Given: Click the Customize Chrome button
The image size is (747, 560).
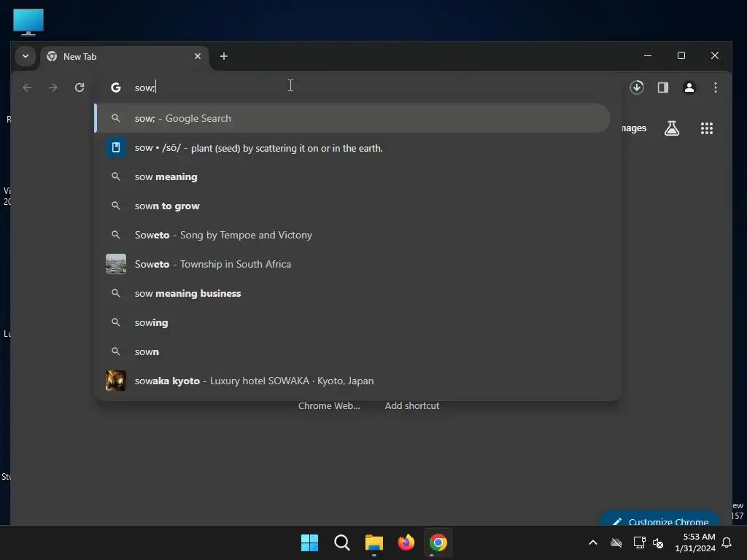Looking at the screenshot, I should coord(659,520).
